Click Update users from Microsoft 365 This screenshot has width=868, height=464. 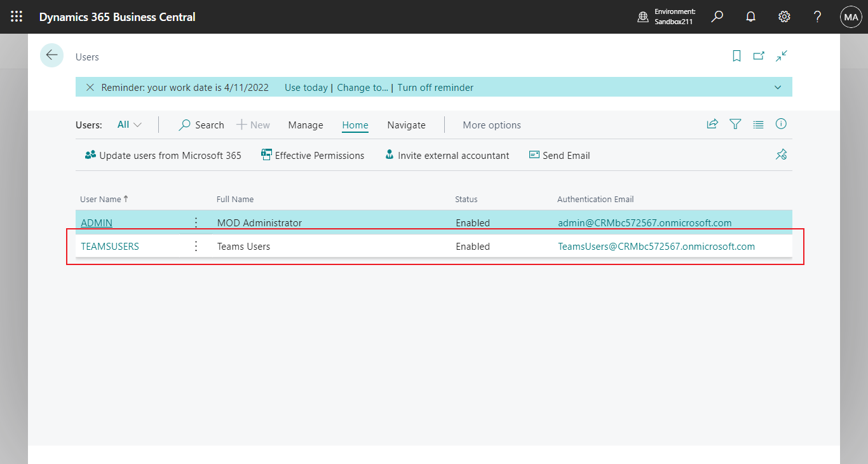pyautogui.click(x=163, y=156)
